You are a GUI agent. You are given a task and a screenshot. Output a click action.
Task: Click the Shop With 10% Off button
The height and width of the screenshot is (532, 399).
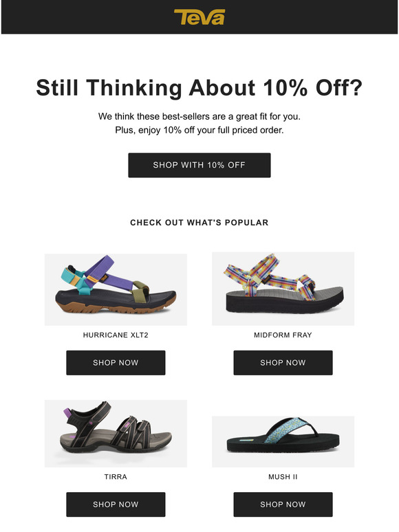pyautogui.click(x=199, y=165)
